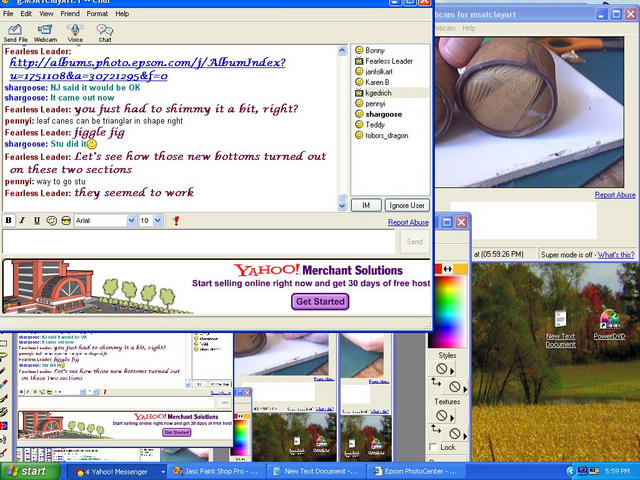Open the font size 10 dropdown

pyautogui.click(x=158, y=221)
